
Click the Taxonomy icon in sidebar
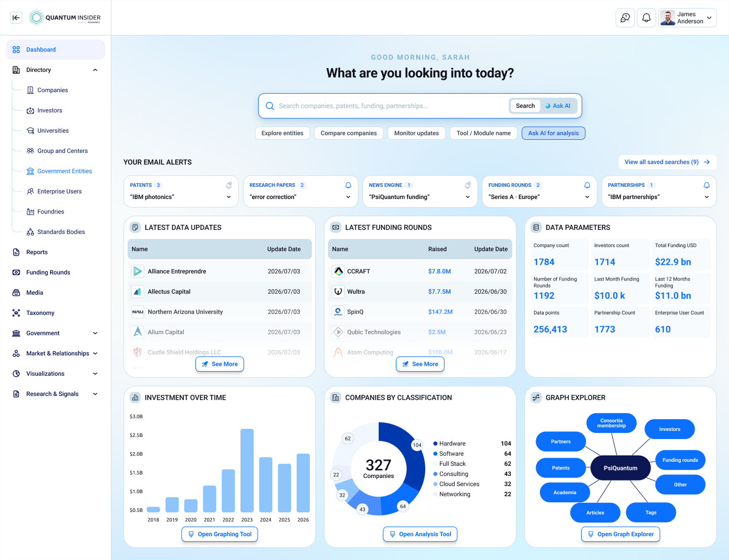(x=16, y=313)
